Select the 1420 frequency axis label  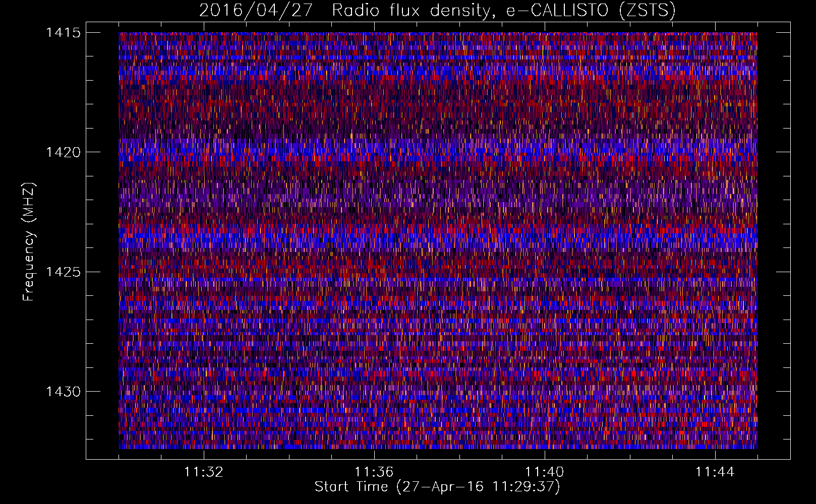pos(63,152)
